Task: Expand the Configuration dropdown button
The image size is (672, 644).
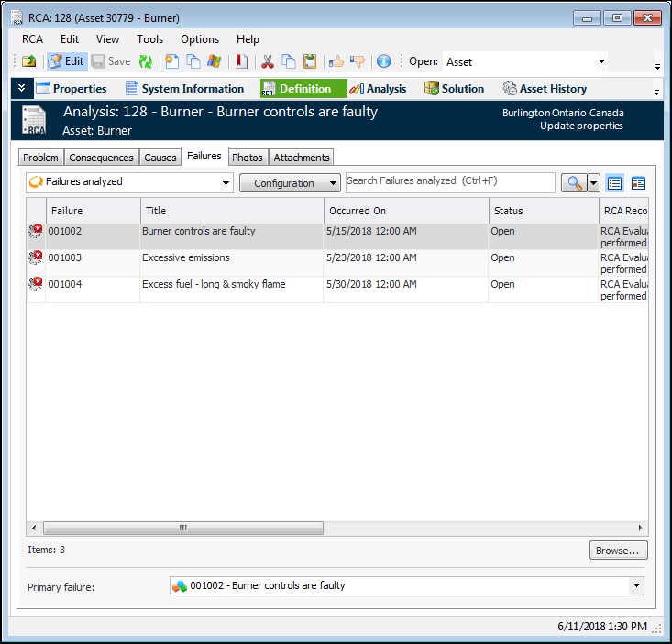Action: (x=290, y=183)
